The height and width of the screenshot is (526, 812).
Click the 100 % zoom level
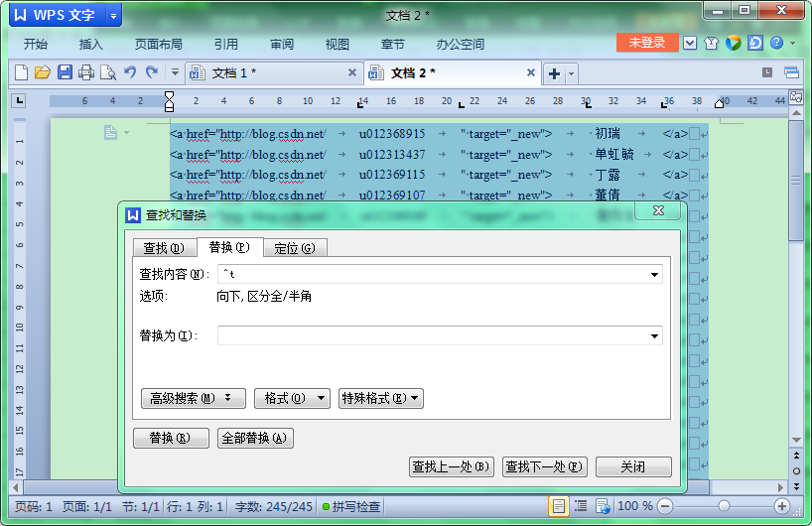[635, 506]
